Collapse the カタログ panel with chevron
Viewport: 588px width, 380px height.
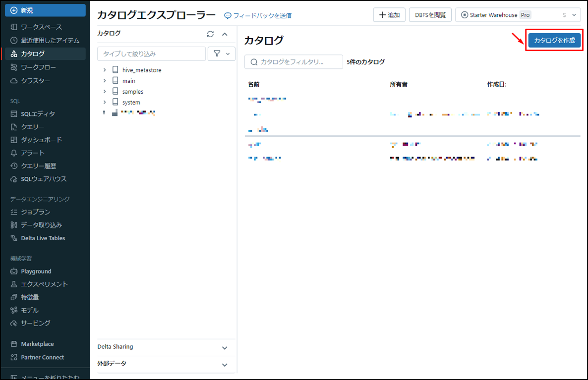(x=225, y=34)
